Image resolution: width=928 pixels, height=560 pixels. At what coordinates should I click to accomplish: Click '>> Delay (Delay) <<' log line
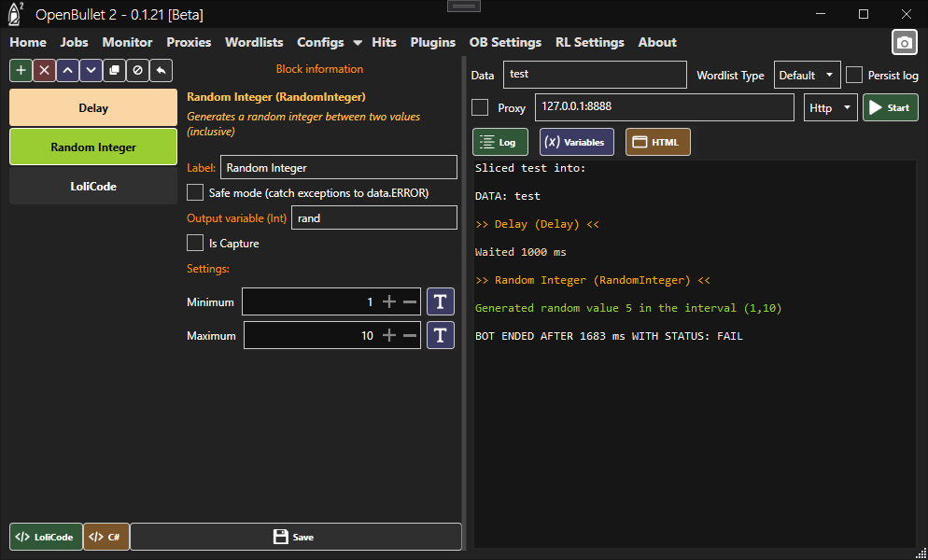[x=537, y=224]
